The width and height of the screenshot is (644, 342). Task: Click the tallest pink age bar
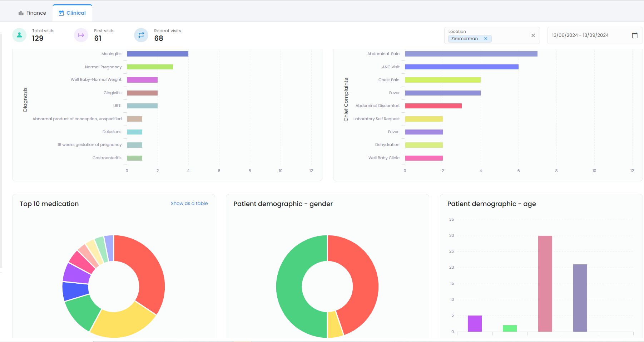(545, 283)
